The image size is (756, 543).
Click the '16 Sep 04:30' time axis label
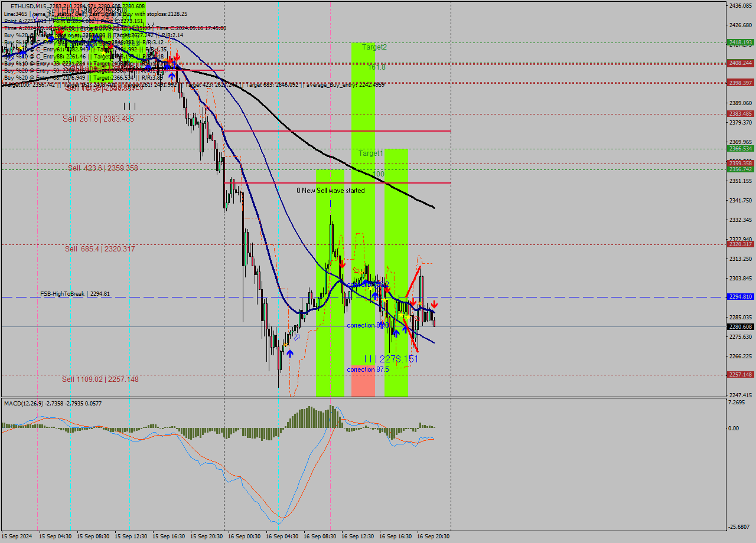[x=281, y=537]
